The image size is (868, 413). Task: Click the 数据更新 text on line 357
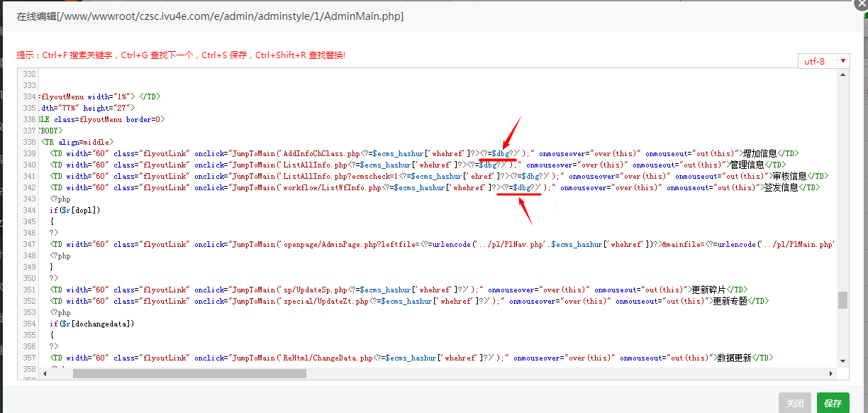click(x=733, y=358)
